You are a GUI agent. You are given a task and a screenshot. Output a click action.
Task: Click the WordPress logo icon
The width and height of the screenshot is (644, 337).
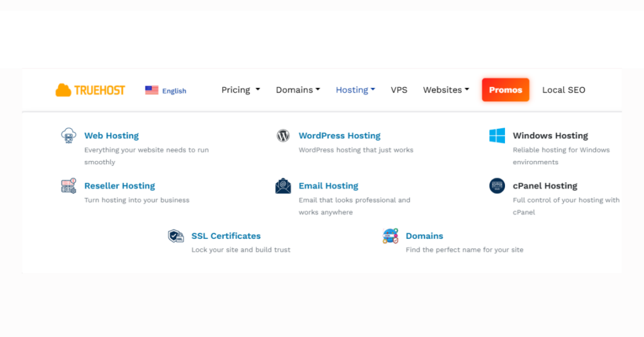tap(283, 135)
